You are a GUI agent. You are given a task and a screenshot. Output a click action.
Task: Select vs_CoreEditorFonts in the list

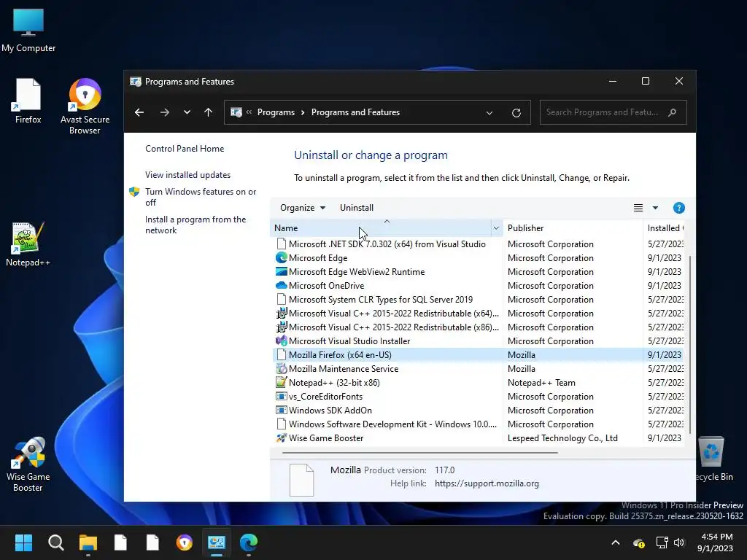point(479,396)
